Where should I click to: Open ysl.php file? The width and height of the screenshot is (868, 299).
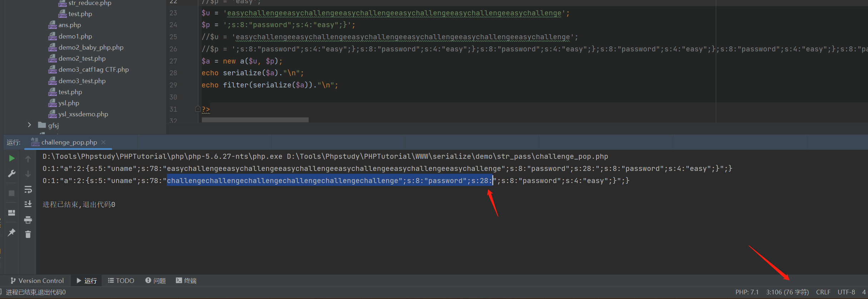69,103
